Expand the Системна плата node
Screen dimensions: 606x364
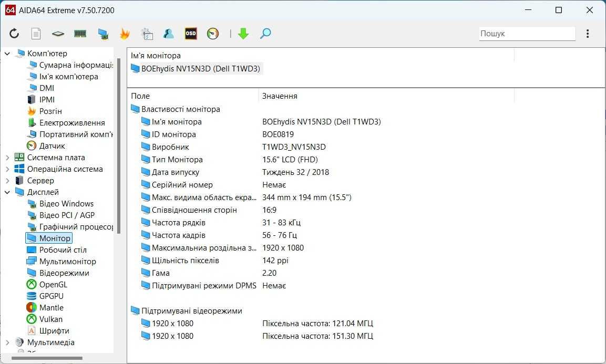tap(7, 158)
